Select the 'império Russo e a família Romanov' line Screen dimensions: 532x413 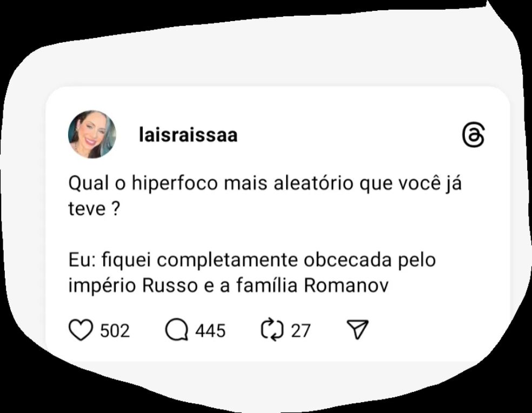click(228, 286)
